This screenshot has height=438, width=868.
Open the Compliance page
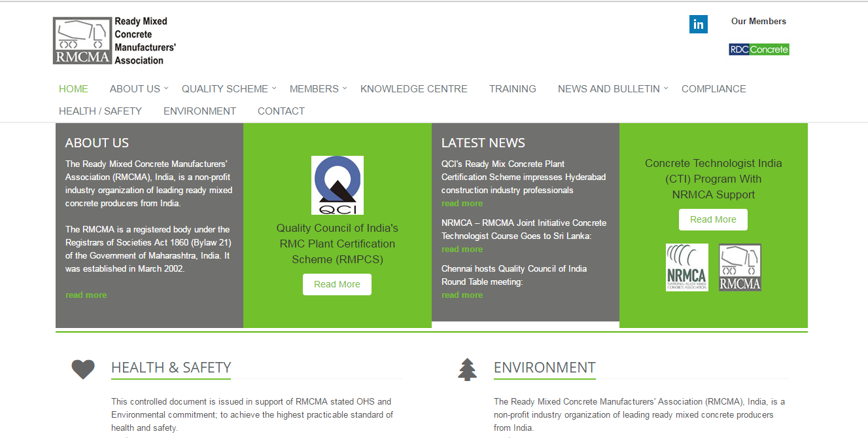(x=714, y=89)
